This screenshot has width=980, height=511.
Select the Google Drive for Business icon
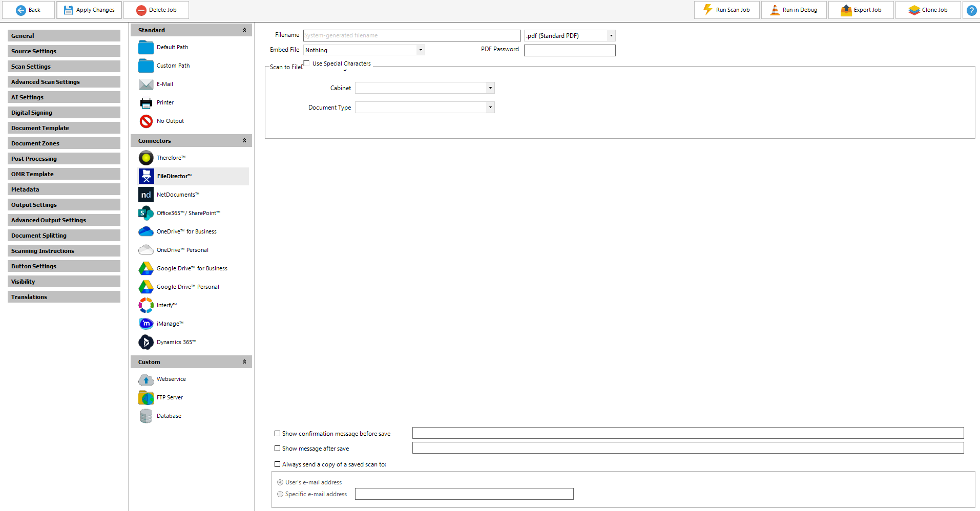[146, 268]
